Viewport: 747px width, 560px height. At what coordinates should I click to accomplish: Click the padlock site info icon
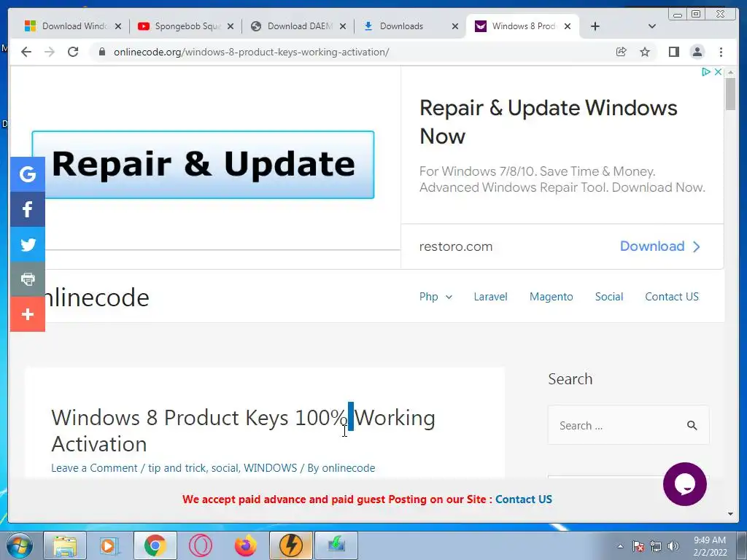click(x=101, y=52)
